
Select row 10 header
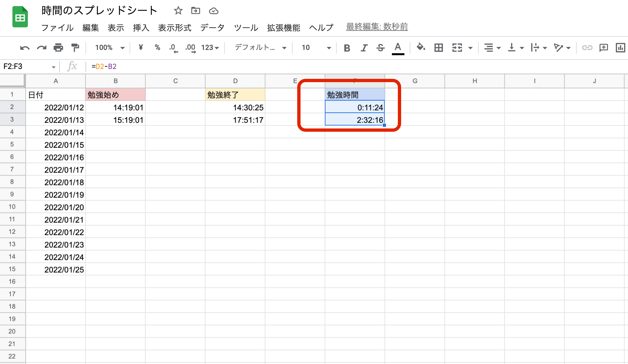tap(12, 207)
